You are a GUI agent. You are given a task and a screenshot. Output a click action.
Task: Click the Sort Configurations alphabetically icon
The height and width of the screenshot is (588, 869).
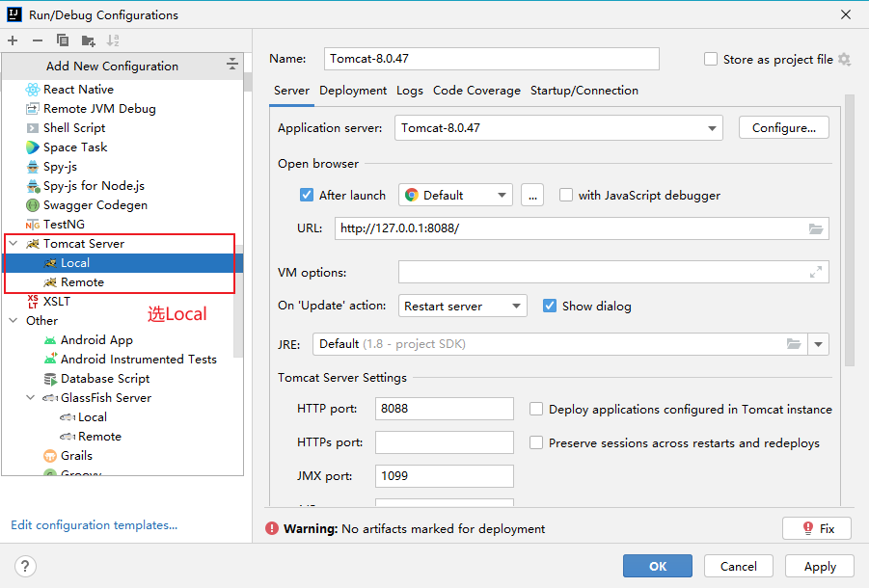pyautogui.click(x=113, y=40)
